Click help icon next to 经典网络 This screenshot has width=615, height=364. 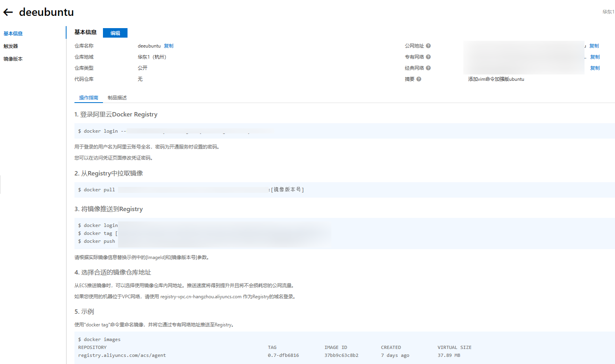click(428, 68)
